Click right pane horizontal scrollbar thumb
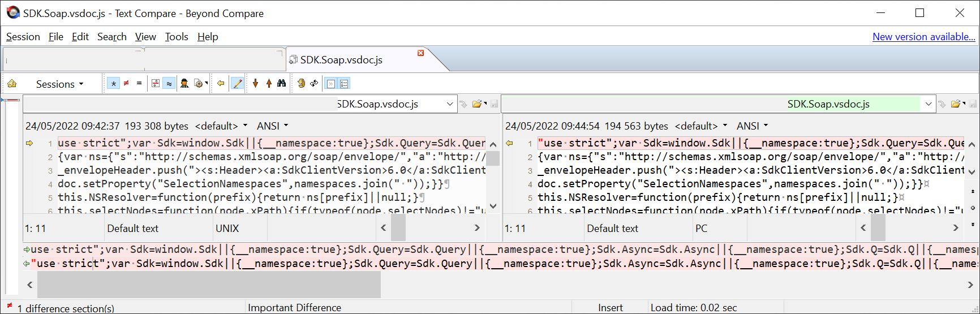Image resolution: width=980 pixels, height=314 pixels. pos(878,228)
